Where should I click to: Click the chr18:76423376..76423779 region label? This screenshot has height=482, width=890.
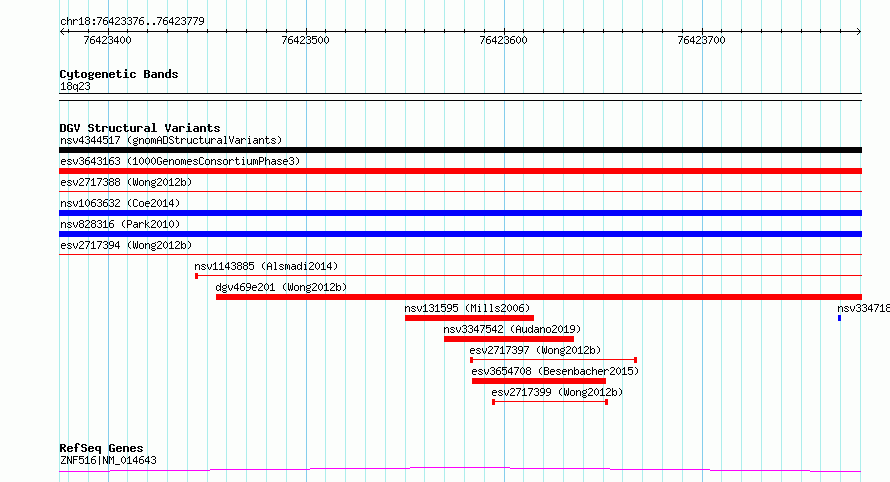point(132,21)
